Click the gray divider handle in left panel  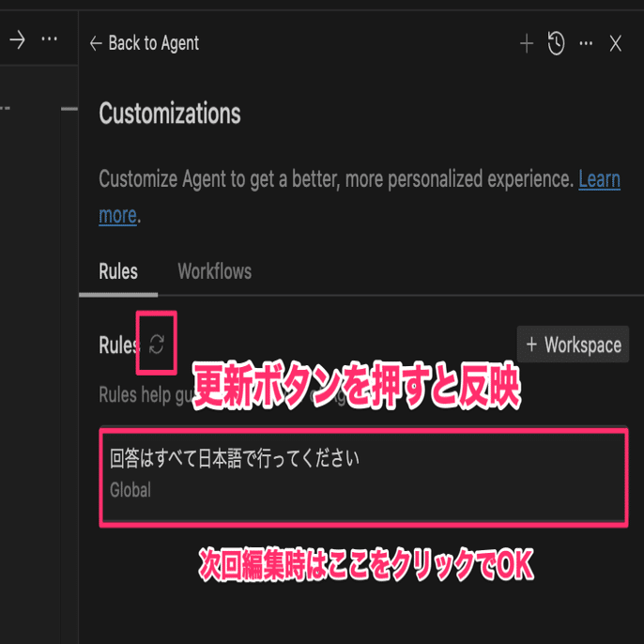(69, 109)
